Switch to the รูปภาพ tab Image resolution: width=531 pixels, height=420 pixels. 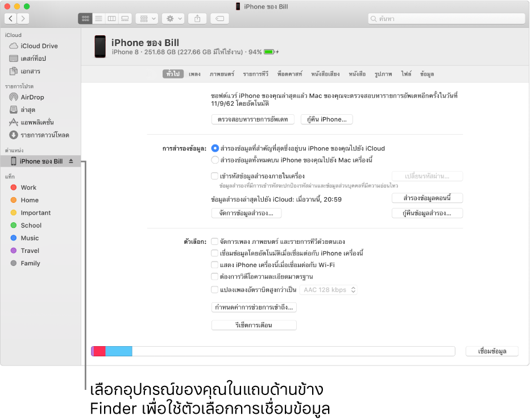(383, 74)
